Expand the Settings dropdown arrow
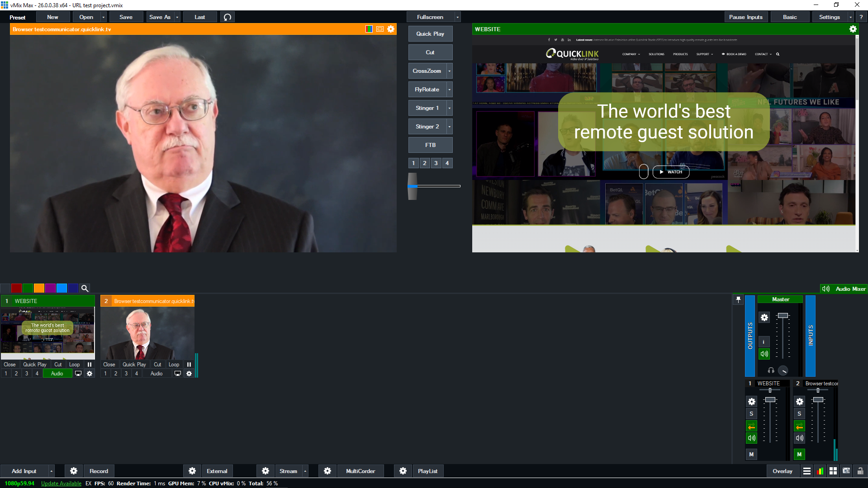The image size is (868, 488). [851, 17]
